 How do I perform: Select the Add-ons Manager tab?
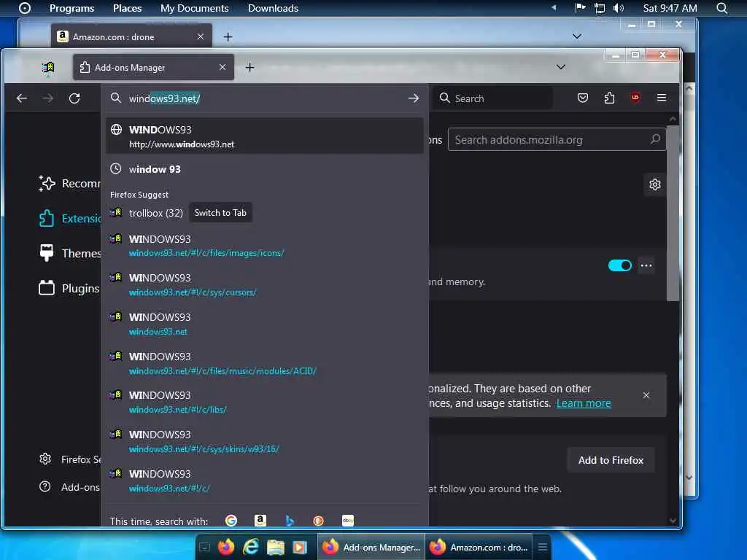[x=153, y=67]
